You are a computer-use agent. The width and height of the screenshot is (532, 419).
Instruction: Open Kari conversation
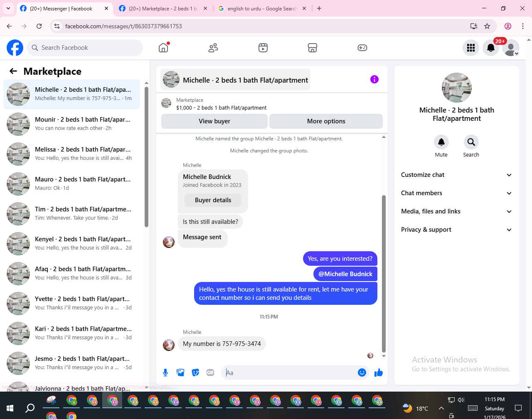point(71,333)
